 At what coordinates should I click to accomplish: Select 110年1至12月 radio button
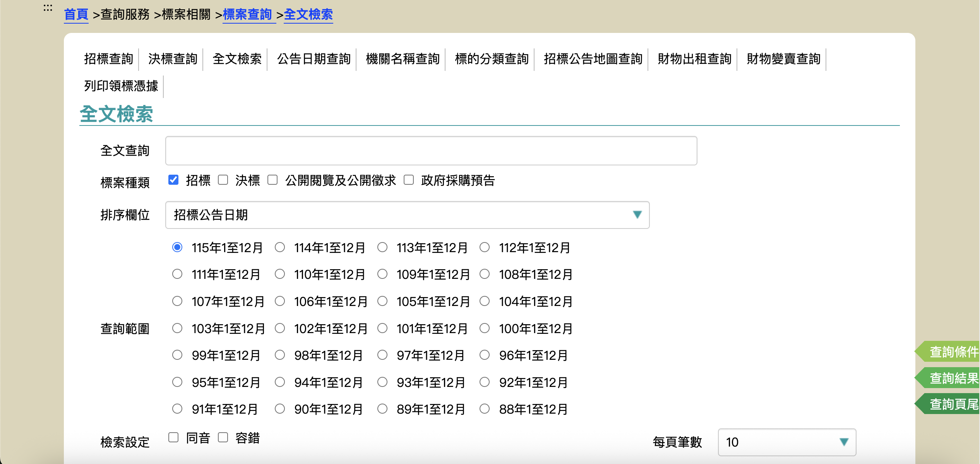click(x=280, y=274)
